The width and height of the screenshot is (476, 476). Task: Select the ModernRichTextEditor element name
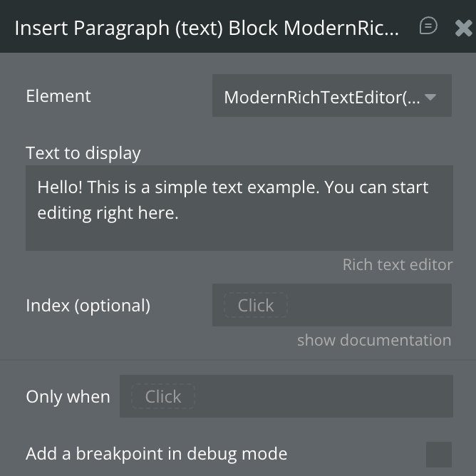coord(322,97)
